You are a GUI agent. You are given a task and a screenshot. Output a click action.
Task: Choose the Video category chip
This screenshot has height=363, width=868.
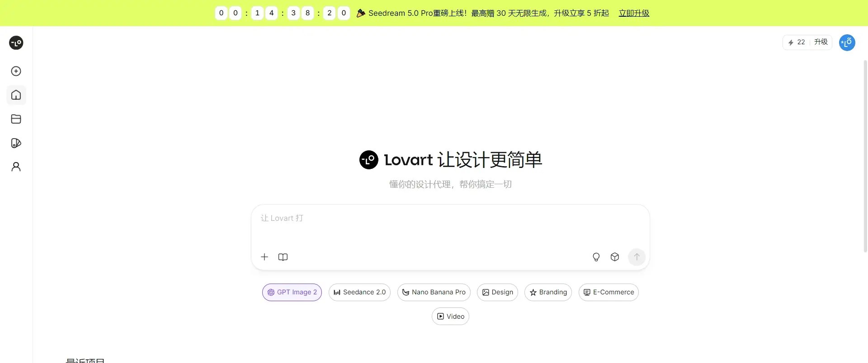450,316
